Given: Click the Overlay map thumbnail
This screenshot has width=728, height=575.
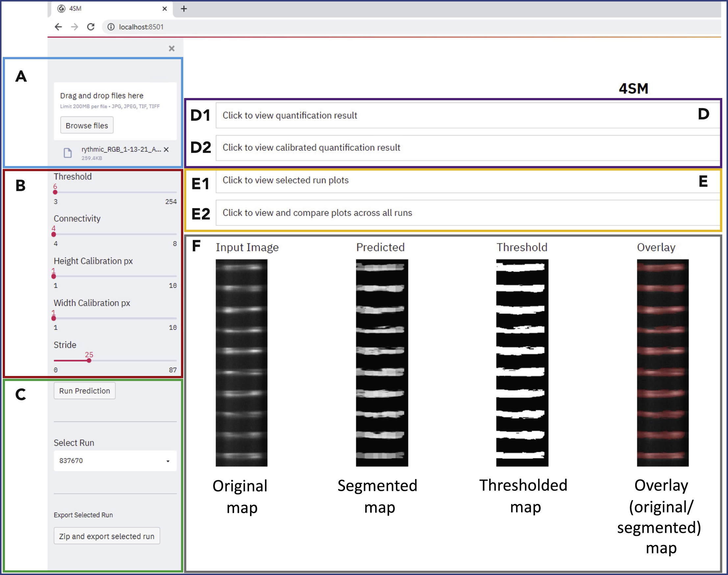Looking at the screenshot, I should point(662,362).
